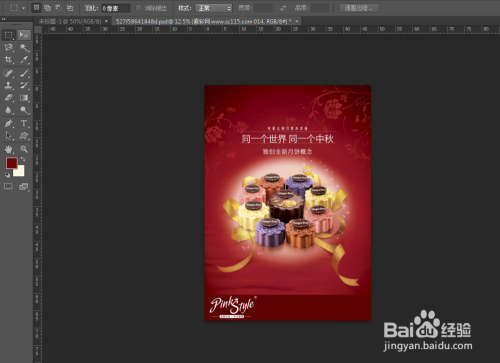Select the Eyedropper tool
This screenshot has height=363, width=500.
coord(24,60)
